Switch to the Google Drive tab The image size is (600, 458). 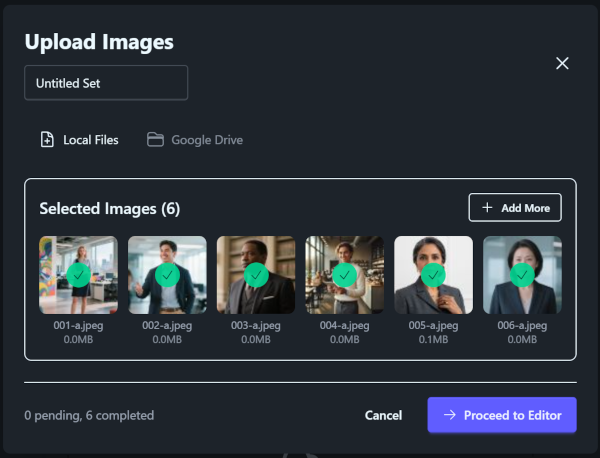click(x=195, y=140)
